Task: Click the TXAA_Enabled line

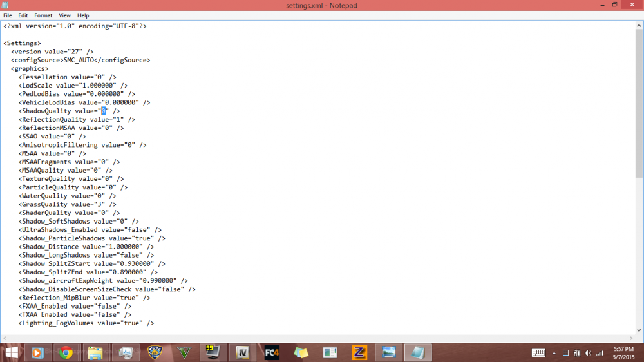Action: click(x=75, y=315)
